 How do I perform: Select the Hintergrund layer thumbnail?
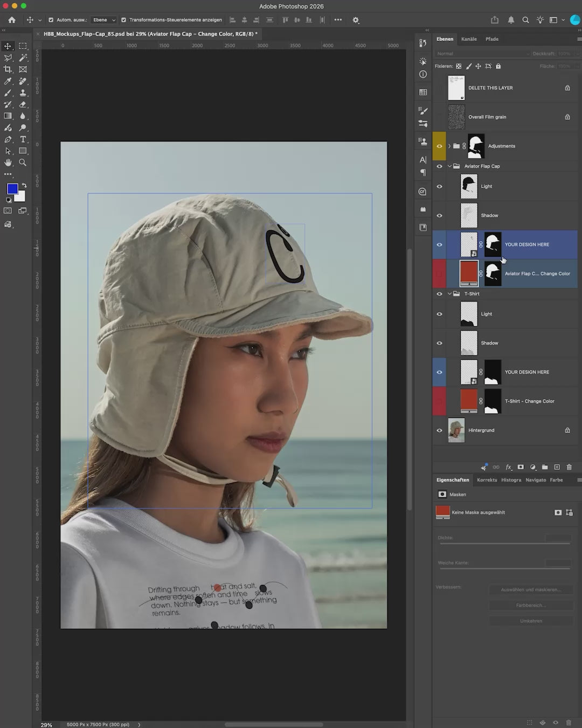click(x=456, y=430)
